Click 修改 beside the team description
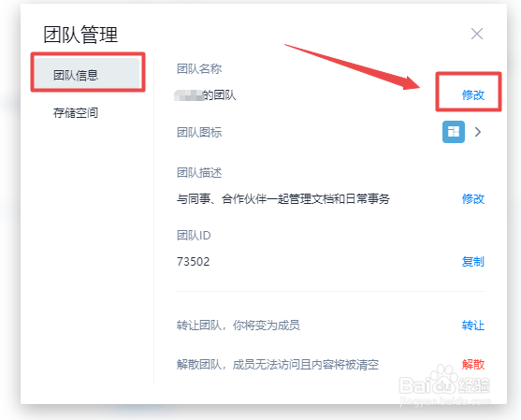Viewport: 521px width, 420px height. point(473,199)
